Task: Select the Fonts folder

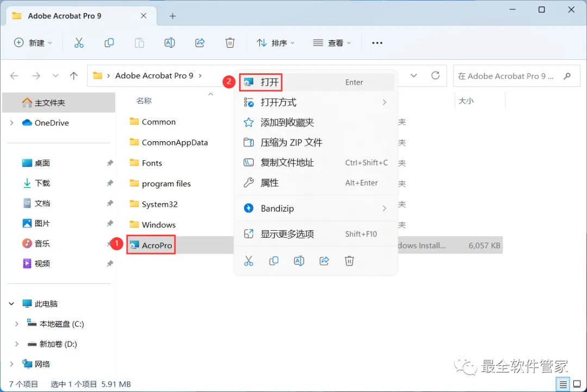Action: [152, 163]
